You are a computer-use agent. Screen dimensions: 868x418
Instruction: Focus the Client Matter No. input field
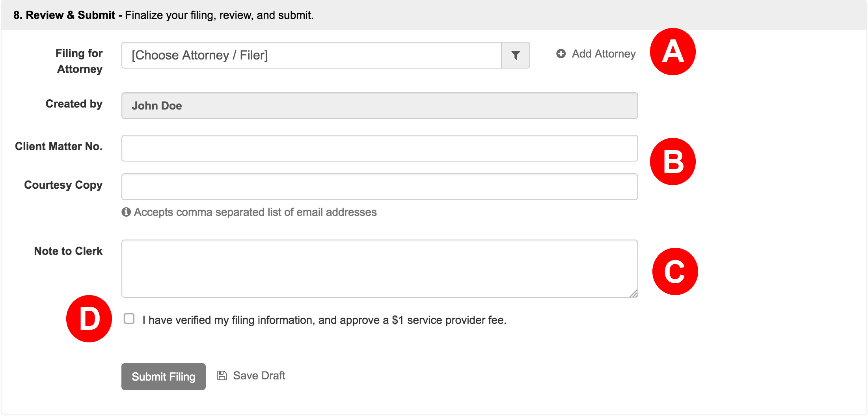click(x=380, y=148)
